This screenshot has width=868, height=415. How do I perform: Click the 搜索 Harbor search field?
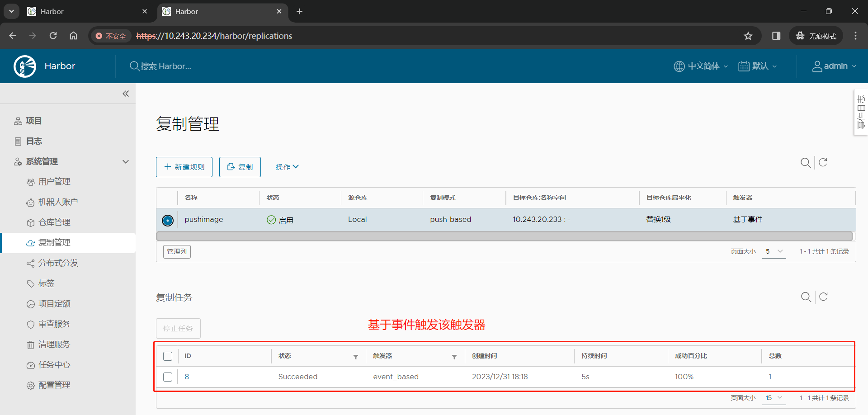pos(166,66)
